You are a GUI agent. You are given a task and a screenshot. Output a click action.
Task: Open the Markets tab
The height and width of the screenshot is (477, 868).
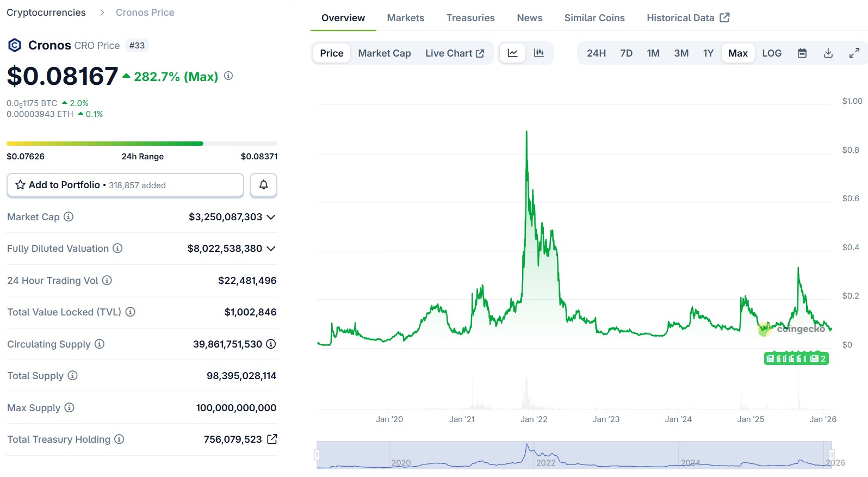tap(405, 18)
